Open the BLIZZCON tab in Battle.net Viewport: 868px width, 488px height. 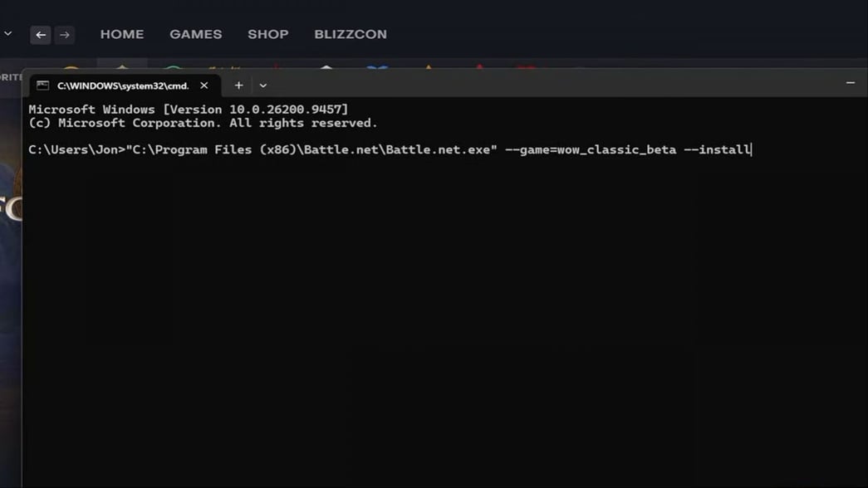pos(351,34)
